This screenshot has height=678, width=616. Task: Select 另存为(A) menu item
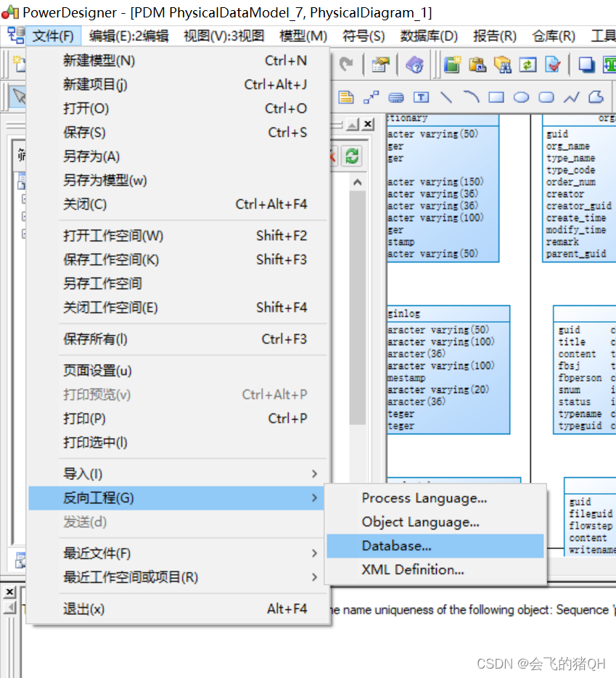176,157
